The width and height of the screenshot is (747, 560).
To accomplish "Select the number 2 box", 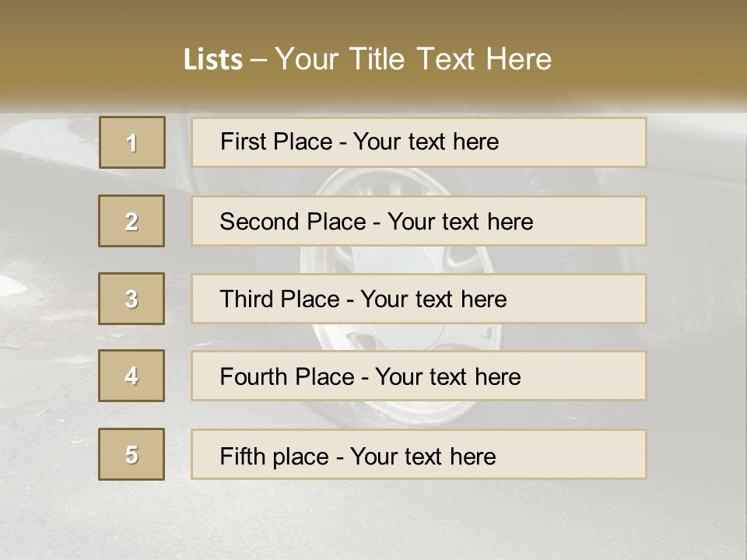I will [132, 221].
